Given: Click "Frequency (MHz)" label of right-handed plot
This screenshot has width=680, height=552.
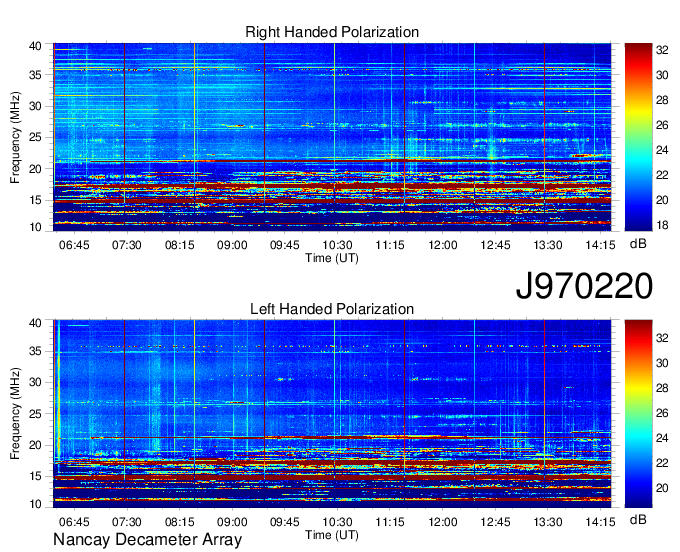Looking at the screenshot, I should pyautogui.click(x=15, y=137).
